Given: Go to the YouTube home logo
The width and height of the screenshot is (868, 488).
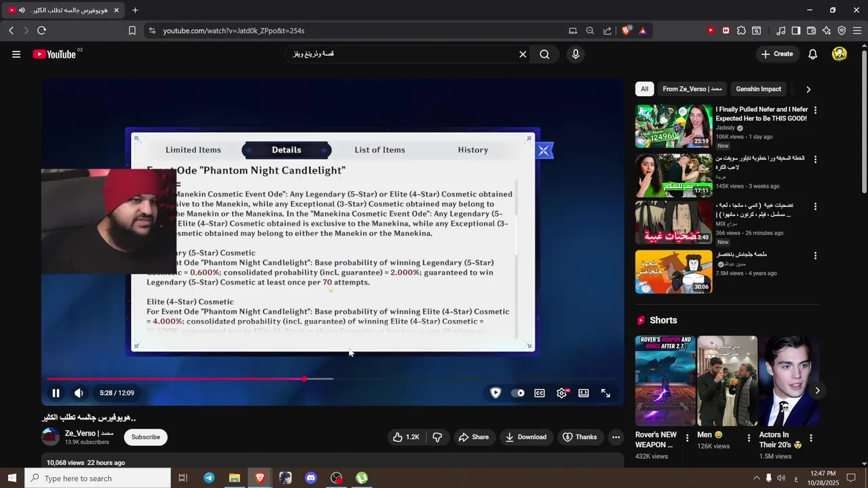Looking at the screenshot, I should [55, 54].
